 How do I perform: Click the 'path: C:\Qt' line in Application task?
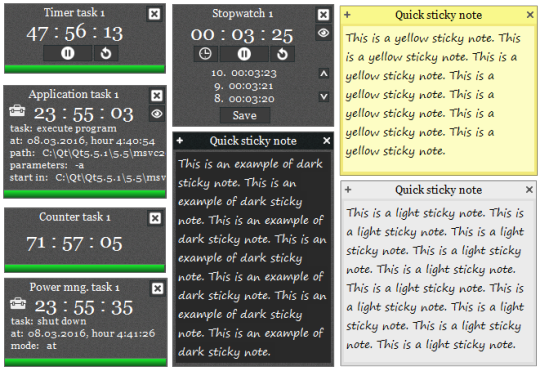[x=87, y=153]
